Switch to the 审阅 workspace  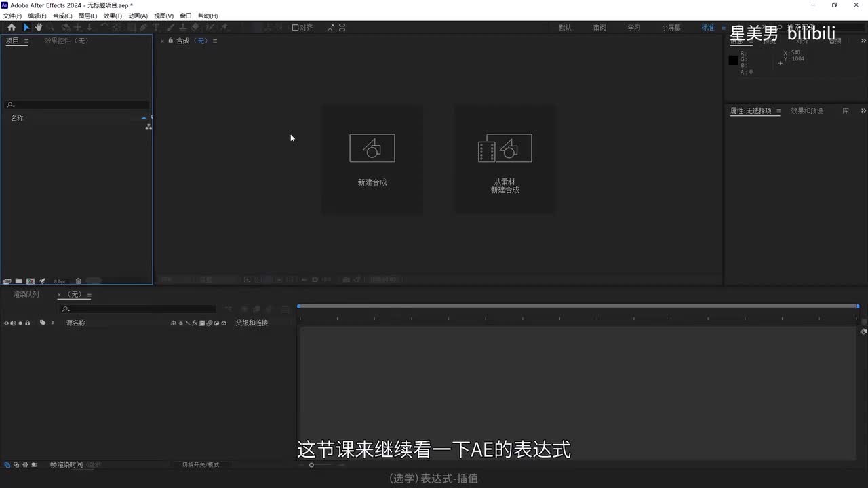599,28
